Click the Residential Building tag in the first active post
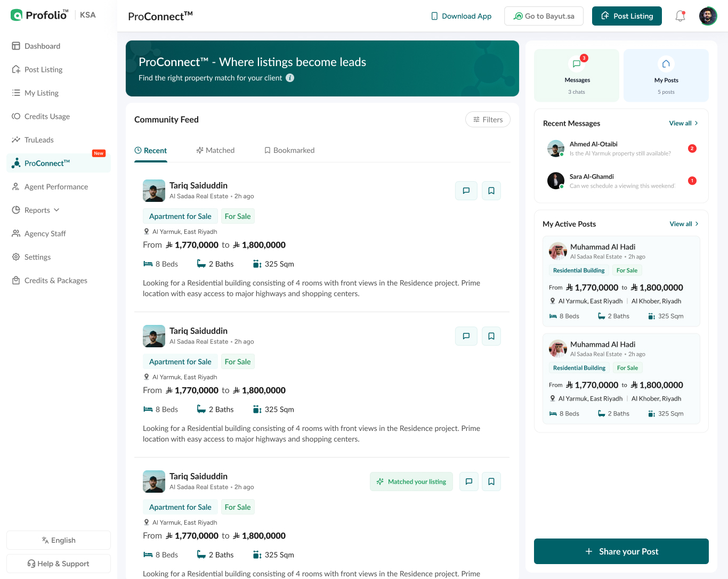 click(579, 271)
